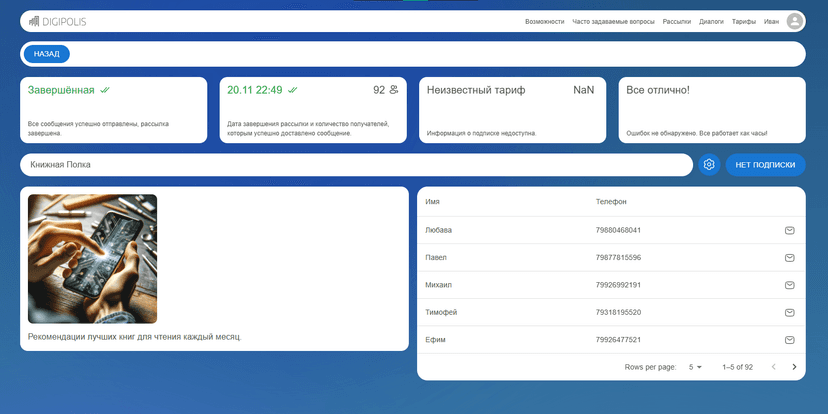Image resolution: width=828 pixels, height=414 pixels.
Task: Go to Тарифы page
Action: (x=743, y=21)
